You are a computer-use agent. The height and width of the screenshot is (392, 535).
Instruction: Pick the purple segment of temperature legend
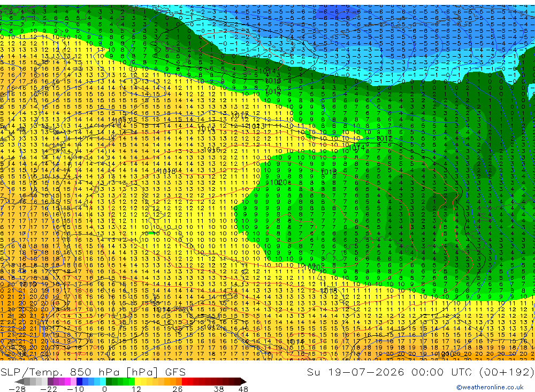click(x=50, y=381)
